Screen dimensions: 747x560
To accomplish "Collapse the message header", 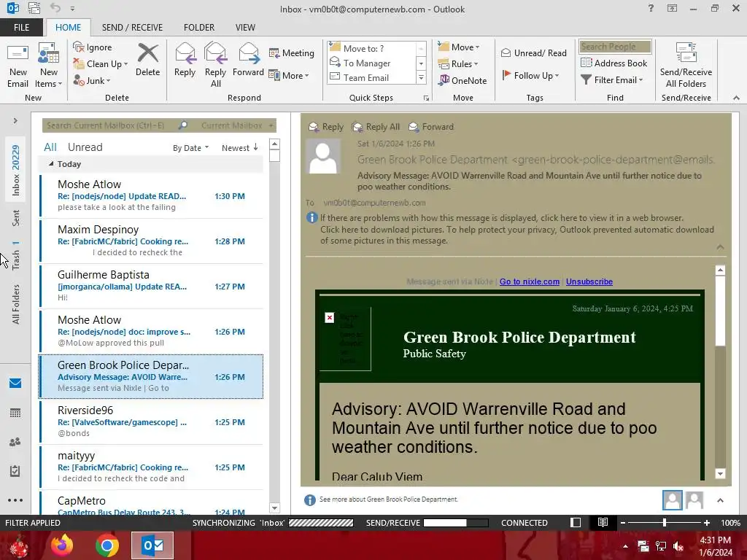I will [720, 247].
